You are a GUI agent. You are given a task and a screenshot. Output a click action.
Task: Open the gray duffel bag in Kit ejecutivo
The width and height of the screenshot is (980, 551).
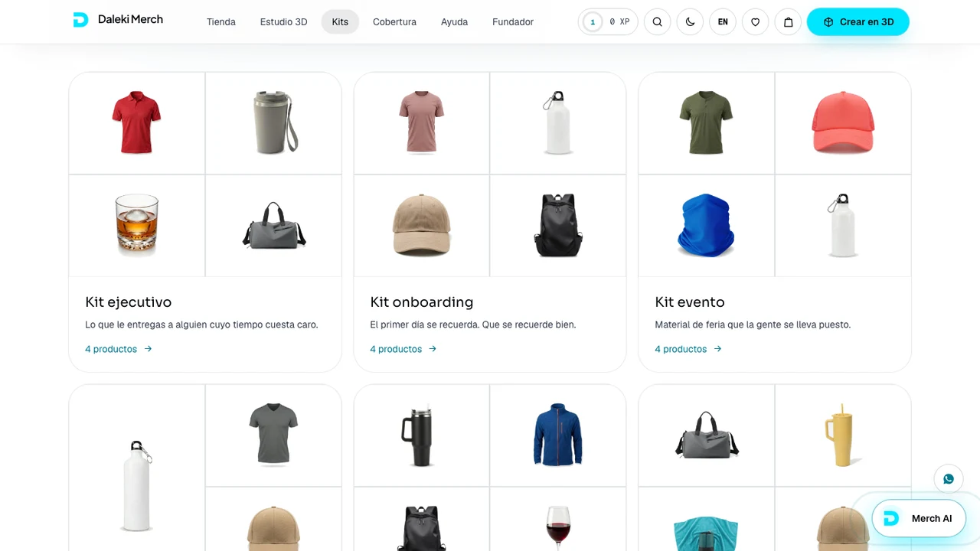[273, 226]
